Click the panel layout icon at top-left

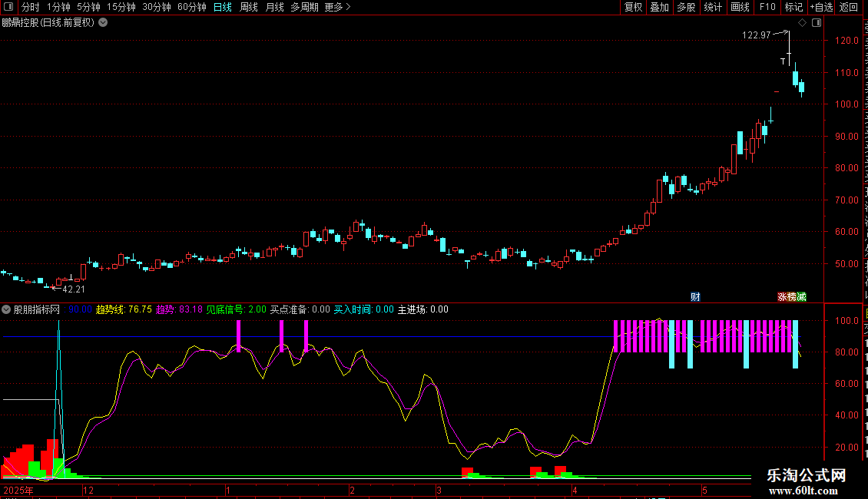(x=8, y=7)
